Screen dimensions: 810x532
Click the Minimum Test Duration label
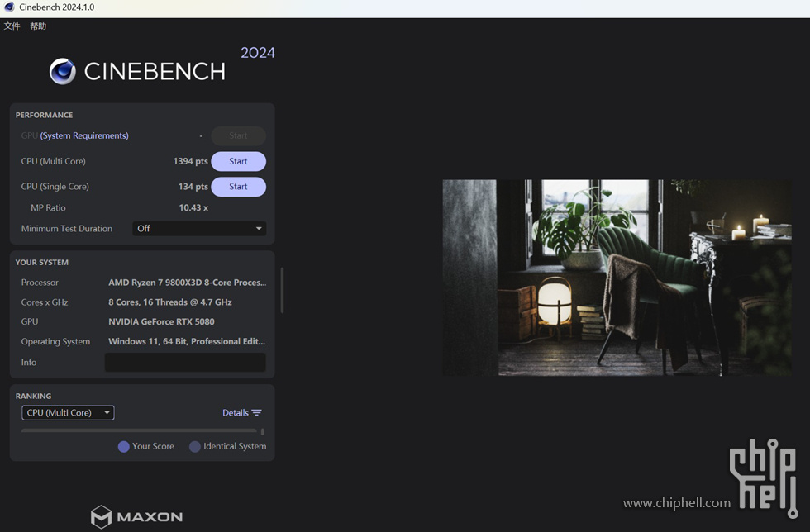(67, 228)
